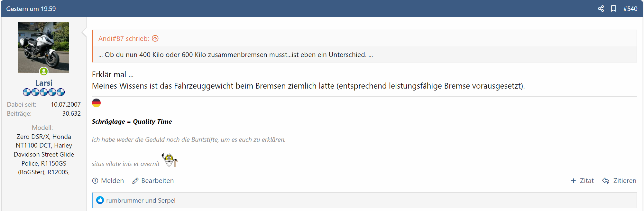Open post permalink #540

(x=630, y=9)
